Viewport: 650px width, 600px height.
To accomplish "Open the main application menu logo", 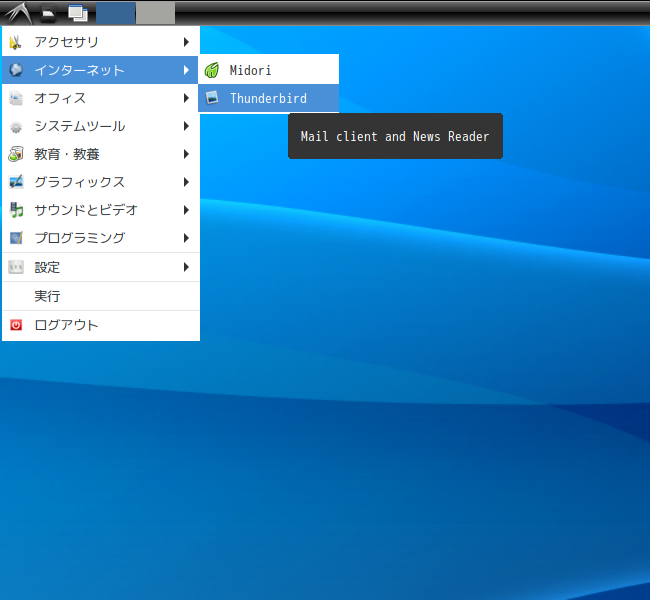I will [19, 13].
